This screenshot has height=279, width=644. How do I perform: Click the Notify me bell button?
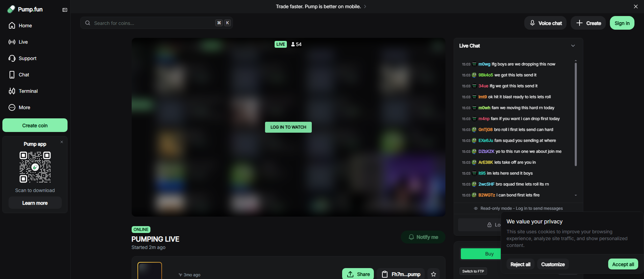pyautogui.click(x=423, y=237)
